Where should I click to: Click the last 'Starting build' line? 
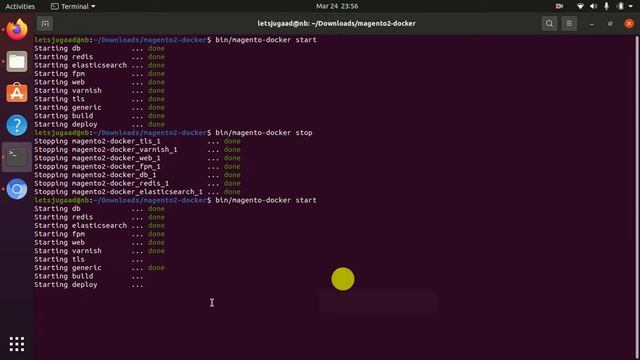[x=89, y=276]
